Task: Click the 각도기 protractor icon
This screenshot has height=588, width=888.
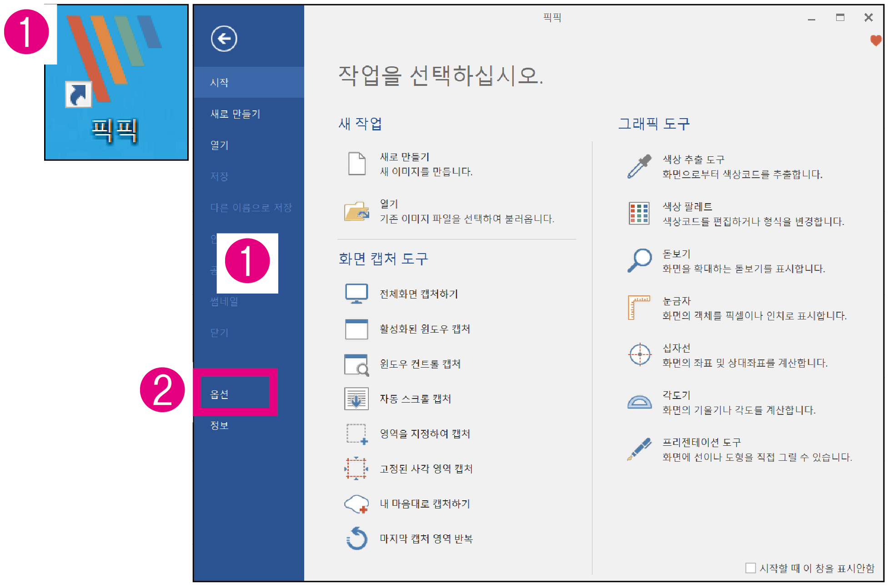Action: click(x=639, y=402)
